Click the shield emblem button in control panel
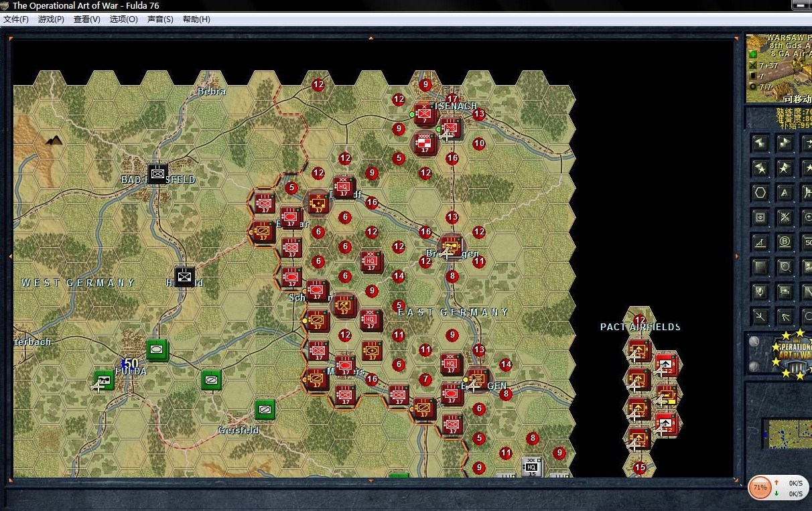The height and width of the screenshot is (511, 812). coord(760,291)
